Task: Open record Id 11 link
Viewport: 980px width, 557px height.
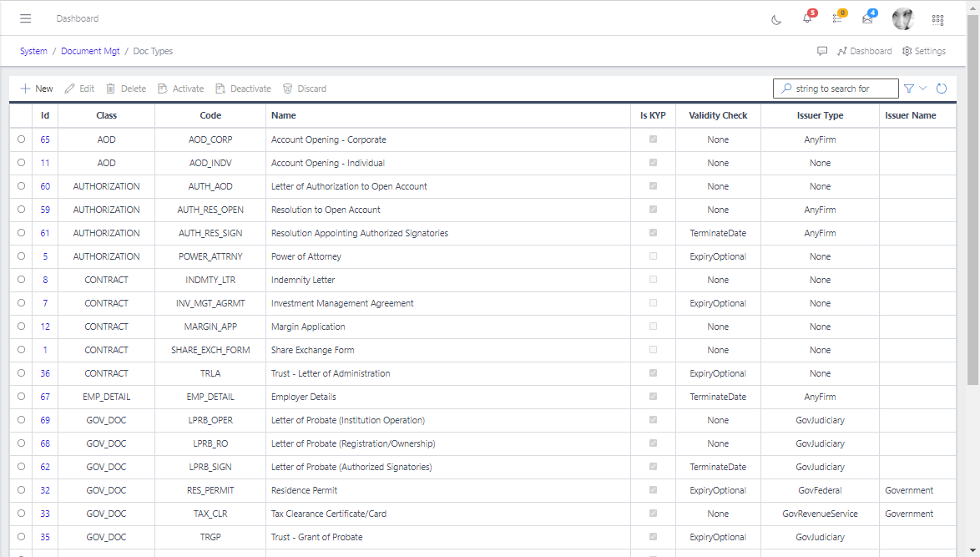Action: click(45, 163)
